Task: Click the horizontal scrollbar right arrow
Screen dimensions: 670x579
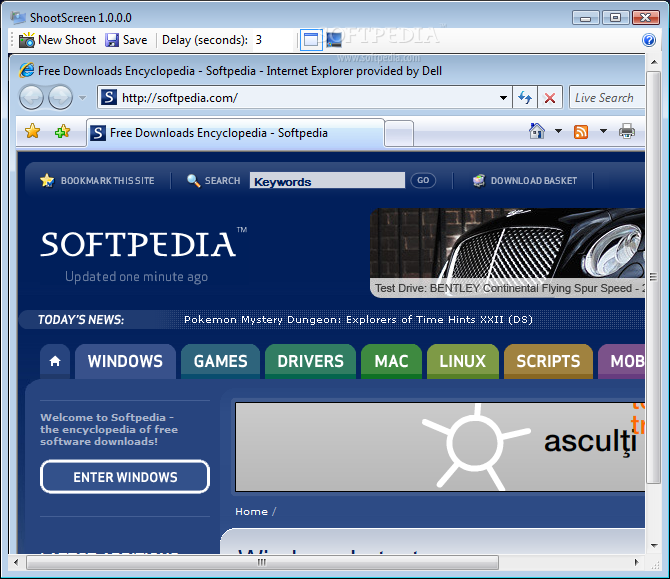Action: 636,562
